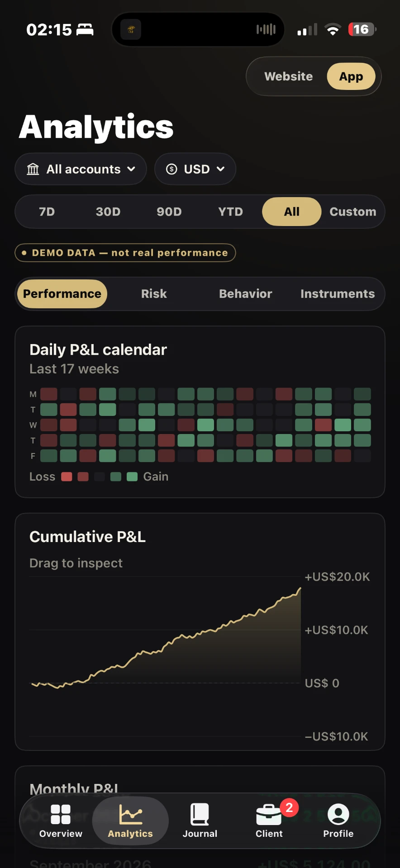Switch to the Behavior tab
Viewport: 400px width, 868px height.
(246, 294)
